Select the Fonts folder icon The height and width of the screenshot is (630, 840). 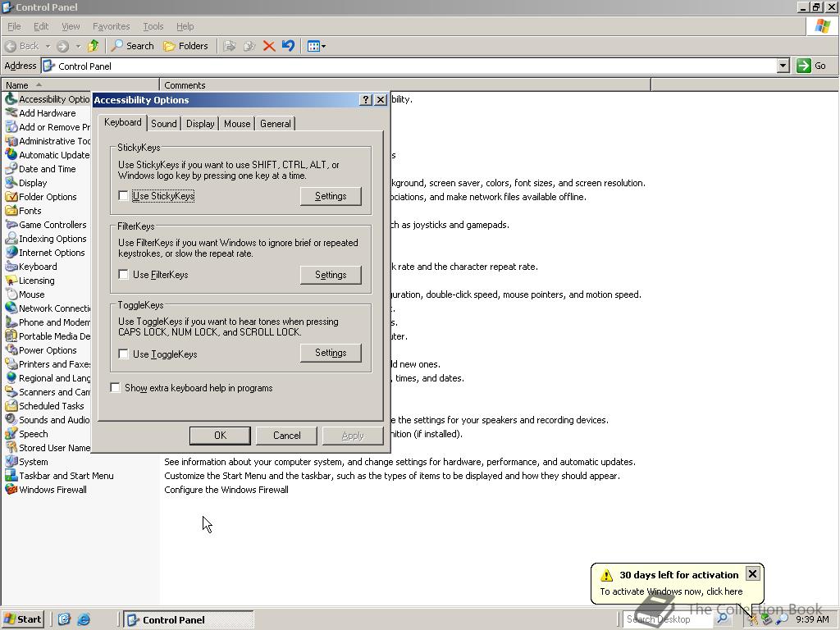[x=11, y=211]
